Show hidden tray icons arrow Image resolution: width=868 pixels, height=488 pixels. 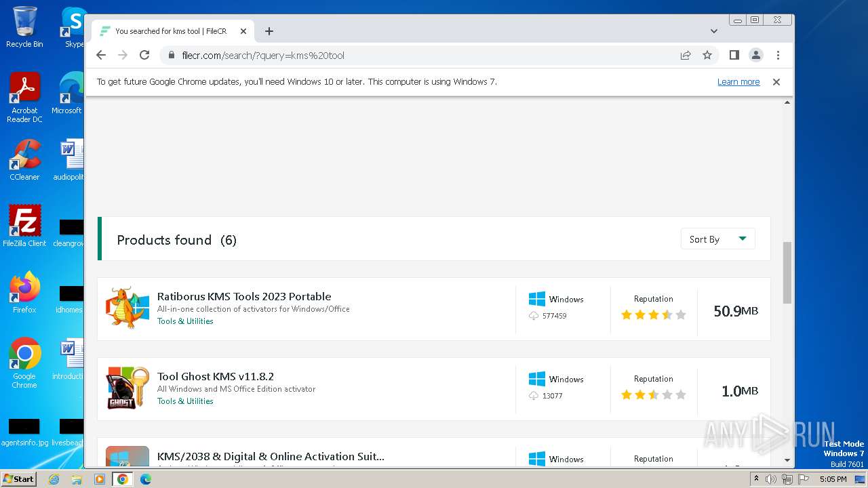click(757, 479)
